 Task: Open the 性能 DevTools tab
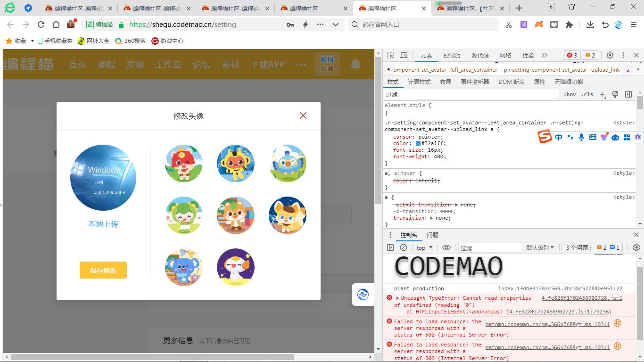528,55
